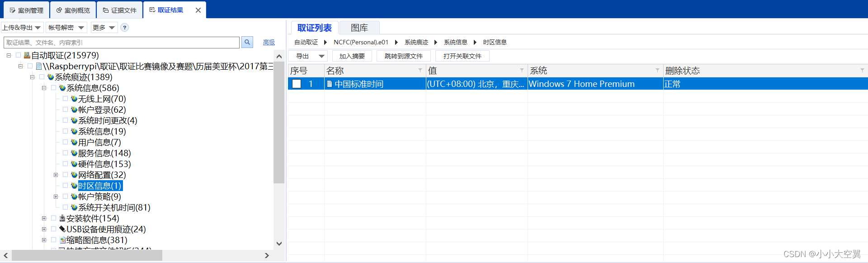
Task: Click globe icon beside 无线上网(70)
Action: tap(74, 99)
